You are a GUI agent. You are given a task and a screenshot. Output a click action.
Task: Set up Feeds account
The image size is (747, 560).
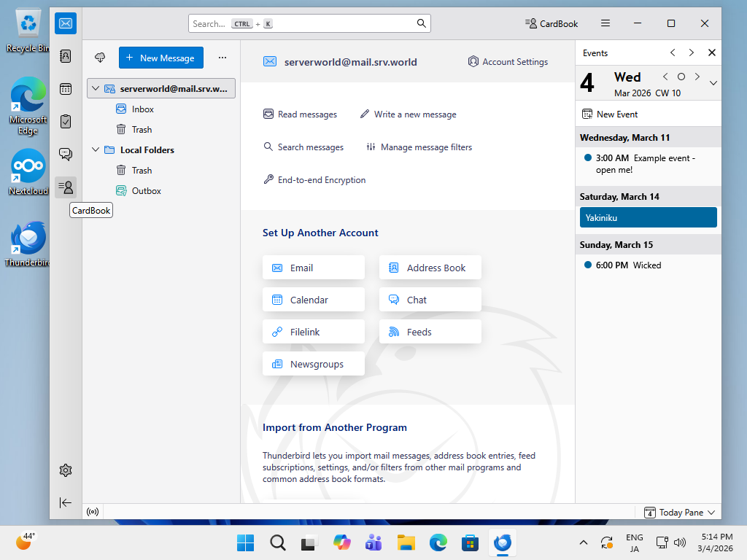click(430, 332)
